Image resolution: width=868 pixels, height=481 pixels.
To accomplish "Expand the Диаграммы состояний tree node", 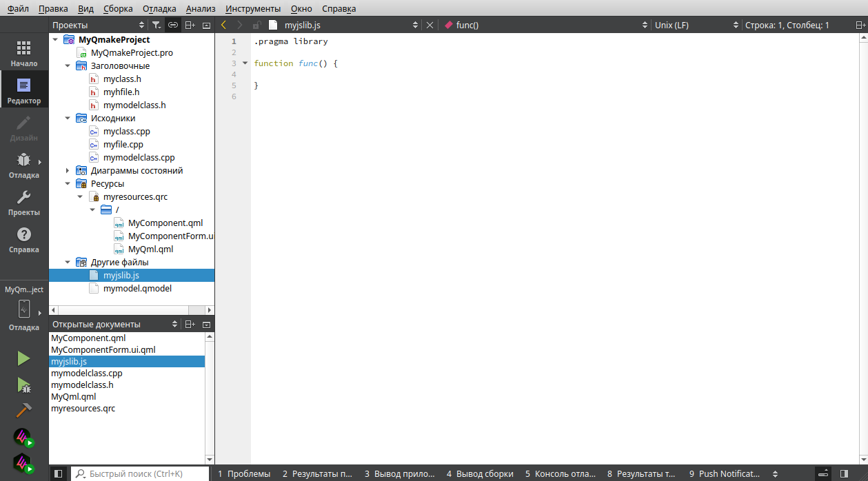I will 68,171.
